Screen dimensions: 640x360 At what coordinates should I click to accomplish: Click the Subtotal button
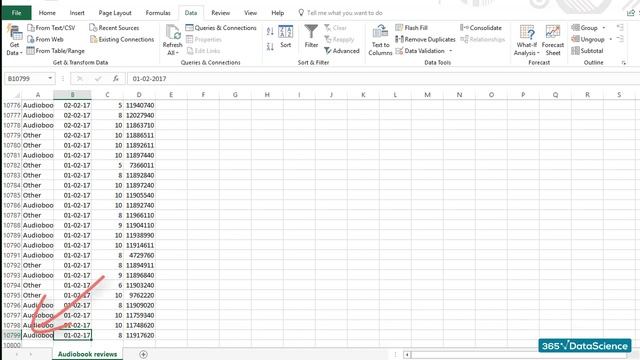coord(587,51)
